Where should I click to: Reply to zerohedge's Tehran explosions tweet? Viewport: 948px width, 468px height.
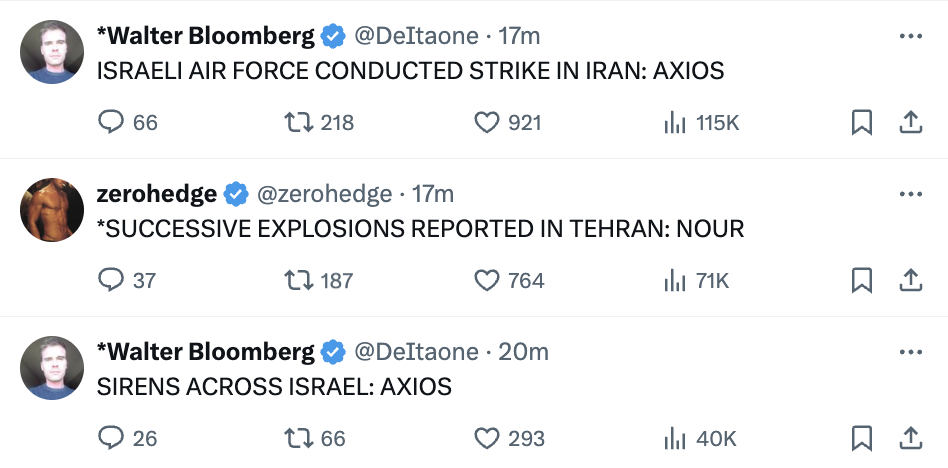111,281
